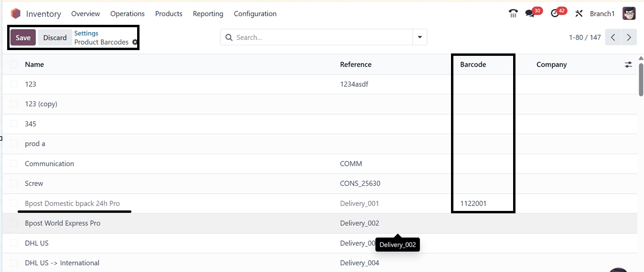Click the search magnifier icon

click(x=229, y=37)
